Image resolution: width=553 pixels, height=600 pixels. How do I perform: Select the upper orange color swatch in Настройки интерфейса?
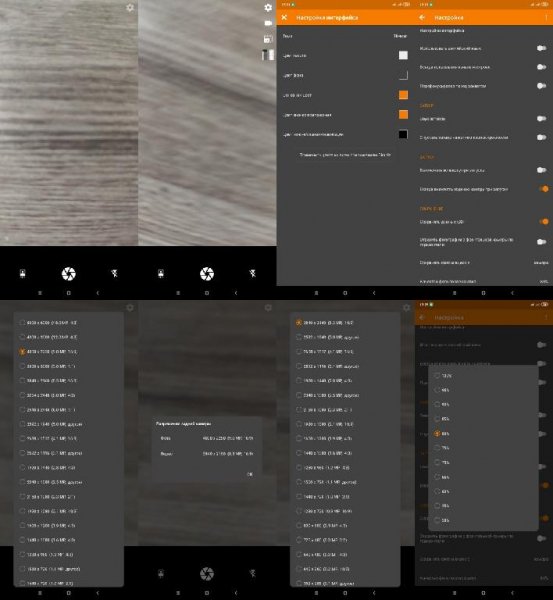point(403,95)
